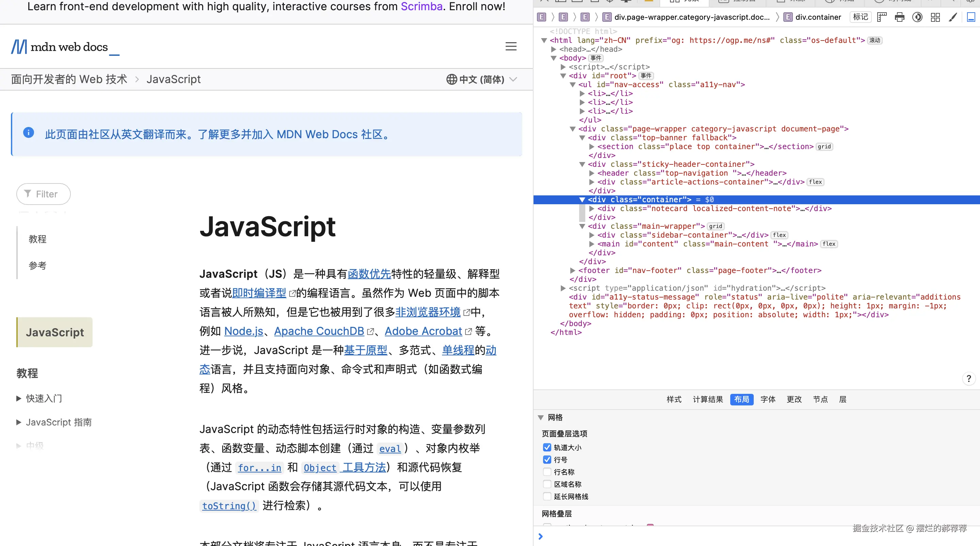Open the Apache CouchDB link

(319, 331)
